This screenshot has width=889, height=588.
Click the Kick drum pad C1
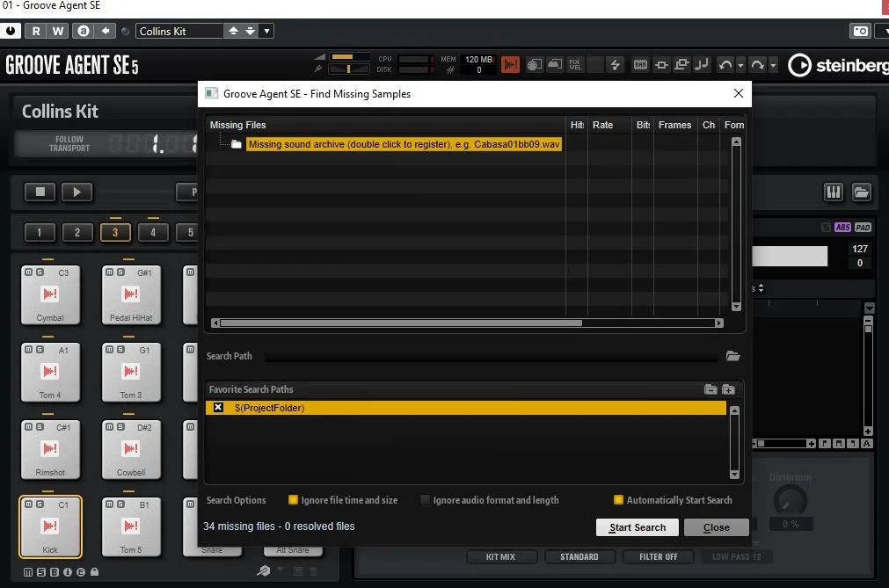tap(50, 526)
